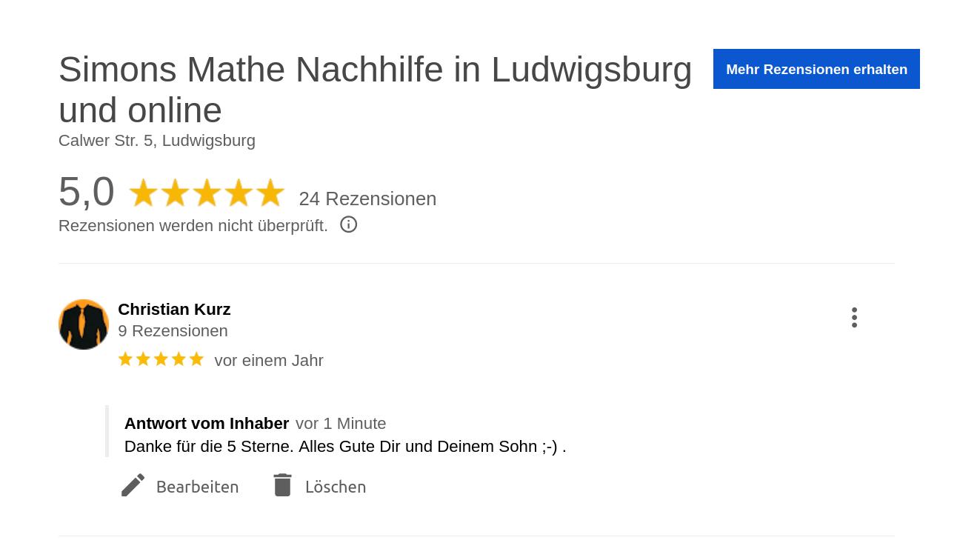Click the reviewer name Christian Kurz
The image size is (980, 543).
(174, 309)
